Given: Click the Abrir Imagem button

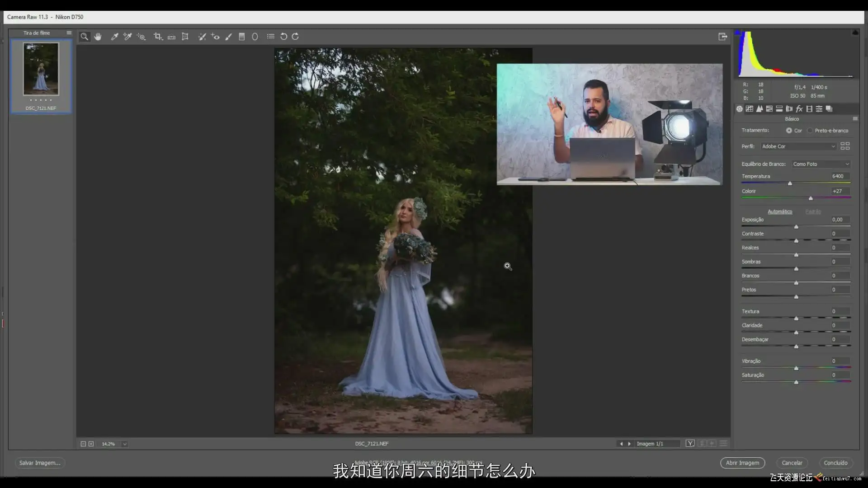Looking at the screenshot, I should pyautogui.click(x=742, y=463).
